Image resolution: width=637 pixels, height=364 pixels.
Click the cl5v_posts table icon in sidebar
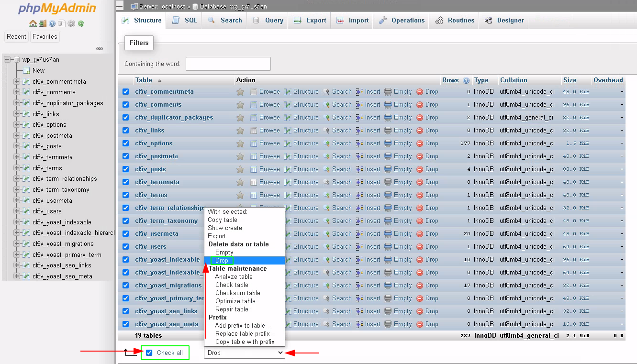click(x=27, y=146)
